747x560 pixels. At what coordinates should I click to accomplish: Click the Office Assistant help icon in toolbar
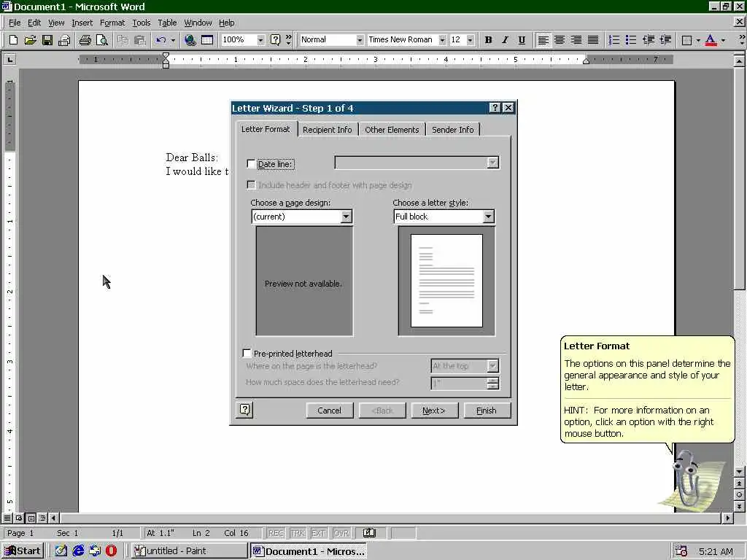click(275, 40)
